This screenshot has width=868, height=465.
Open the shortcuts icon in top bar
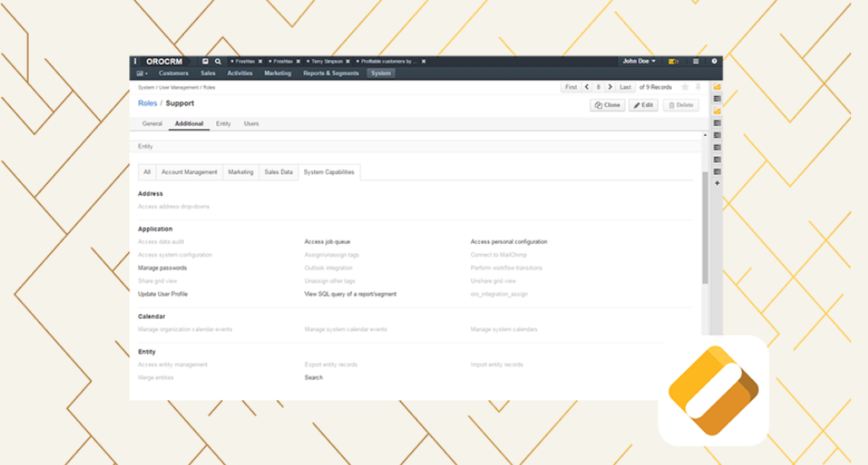[x=205, y=62]
